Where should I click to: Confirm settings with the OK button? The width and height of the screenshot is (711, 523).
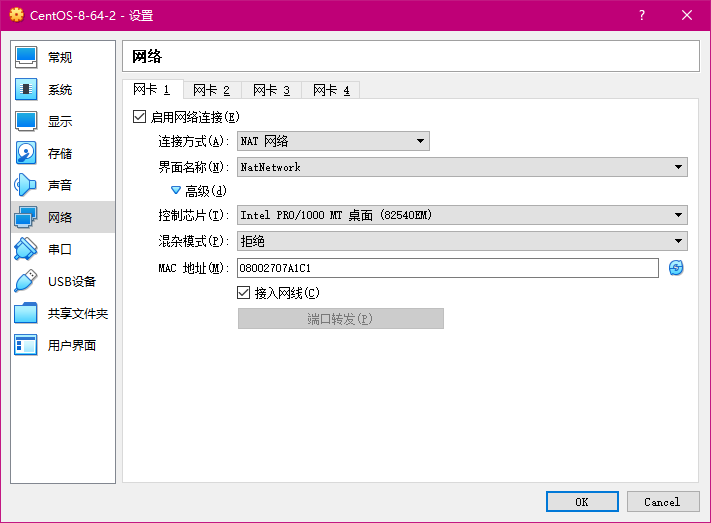tap(582, 502)
